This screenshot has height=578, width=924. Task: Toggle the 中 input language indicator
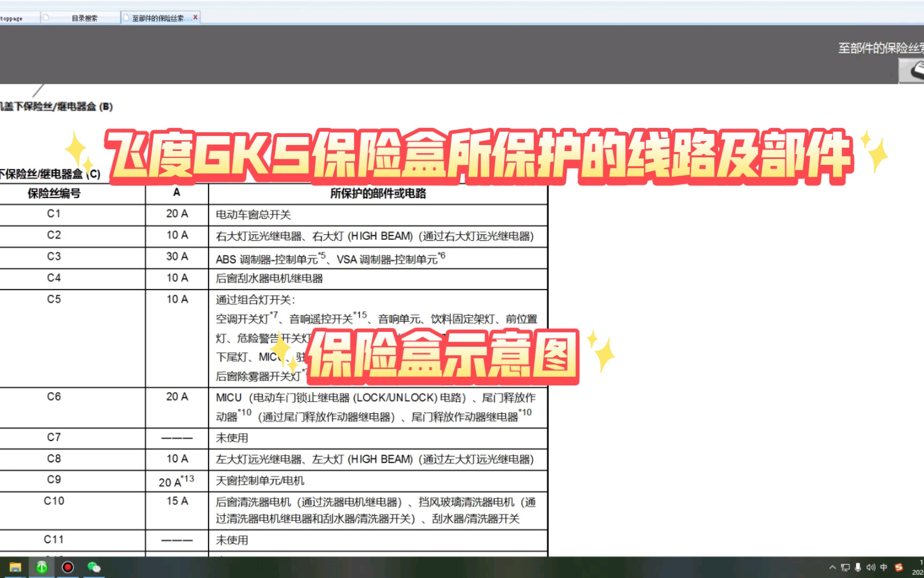884,567
